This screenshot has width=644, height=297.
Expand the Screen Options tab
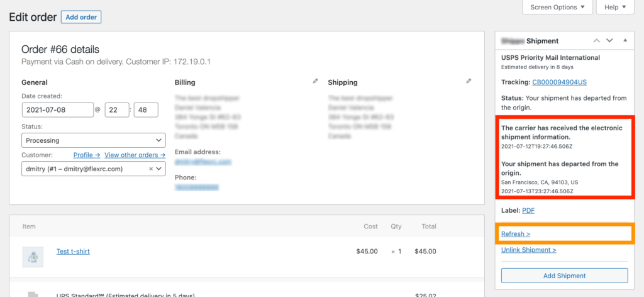click(x=557, y=8)
